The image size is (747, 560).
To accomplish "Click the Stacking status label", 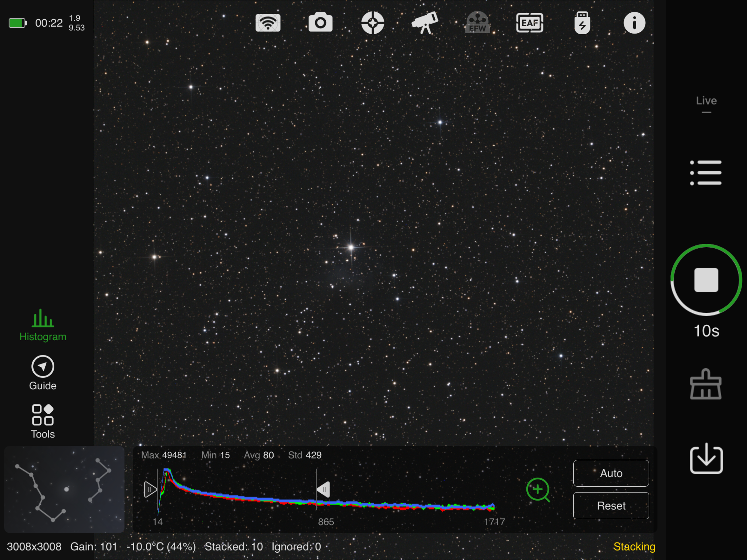I will [634, 547].
